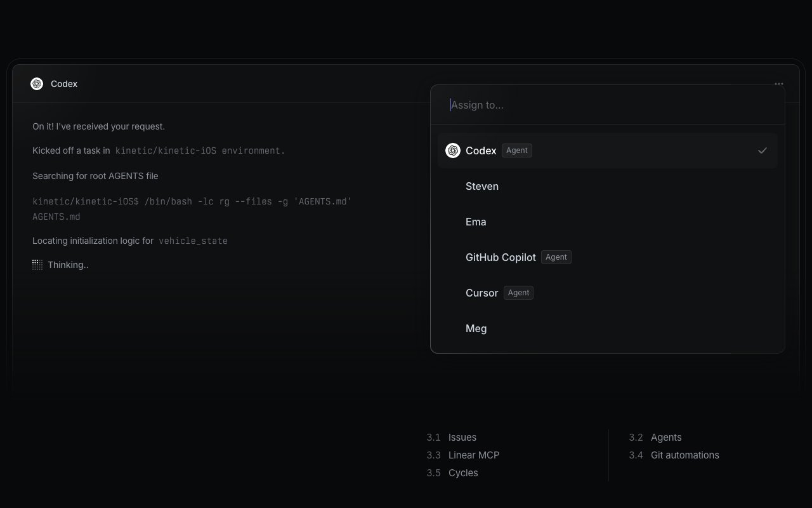Click the Agent badge beside Cursor

(x=518, y=293)
